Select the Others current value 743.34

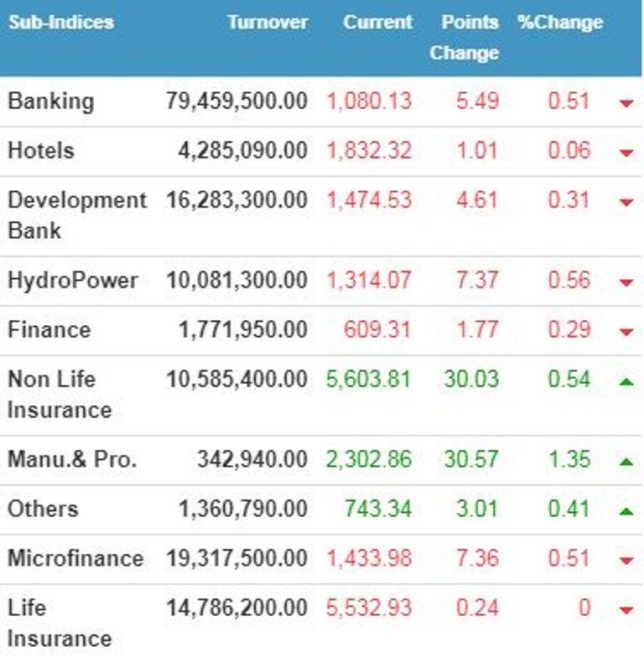click(377, 509)
